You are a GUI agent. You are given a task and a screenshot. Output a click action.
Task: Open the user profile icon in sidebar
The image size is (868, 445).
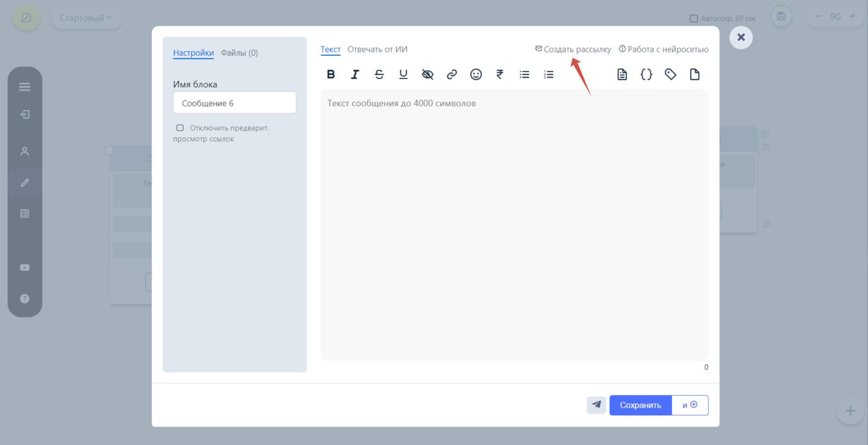pyautogui.click(x=25, y=151)
